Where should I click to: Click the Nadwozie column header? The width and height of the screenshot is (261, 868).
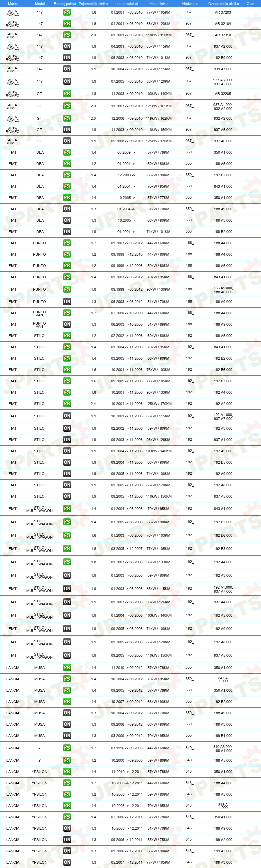(x=190, y=4)
